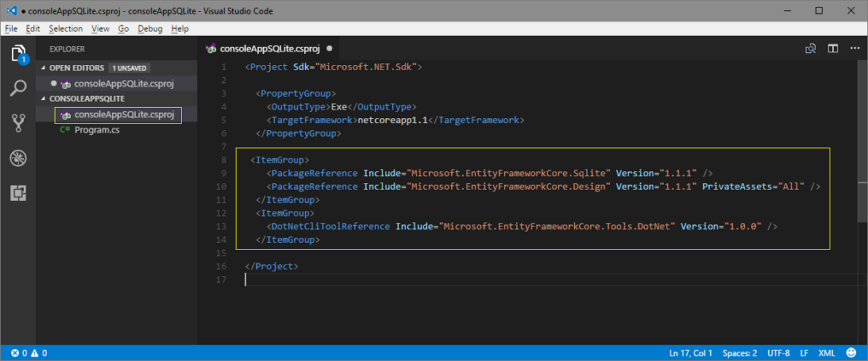Select consoleAppSQLite.csproj under Open Editors
The image size is (868, 361).
(x=117, y=84)
